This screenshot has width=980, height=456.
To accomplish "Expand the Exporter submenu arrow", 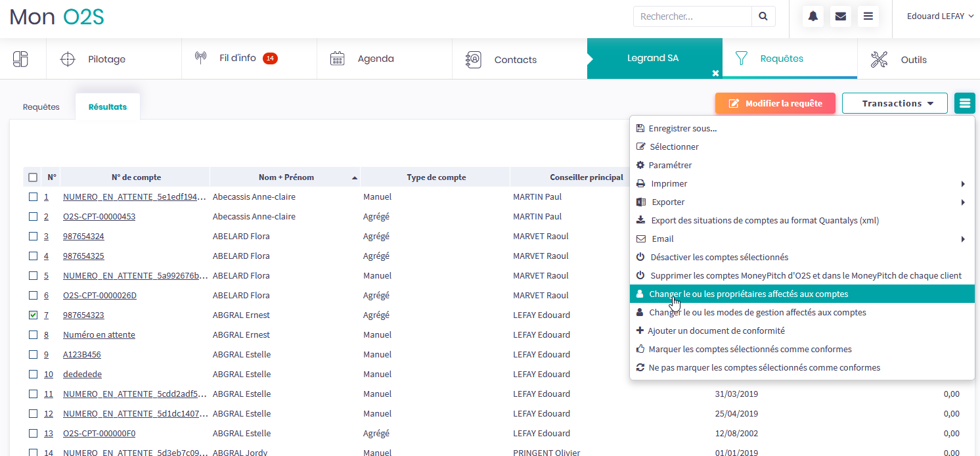I will click(x=963, y=202).
